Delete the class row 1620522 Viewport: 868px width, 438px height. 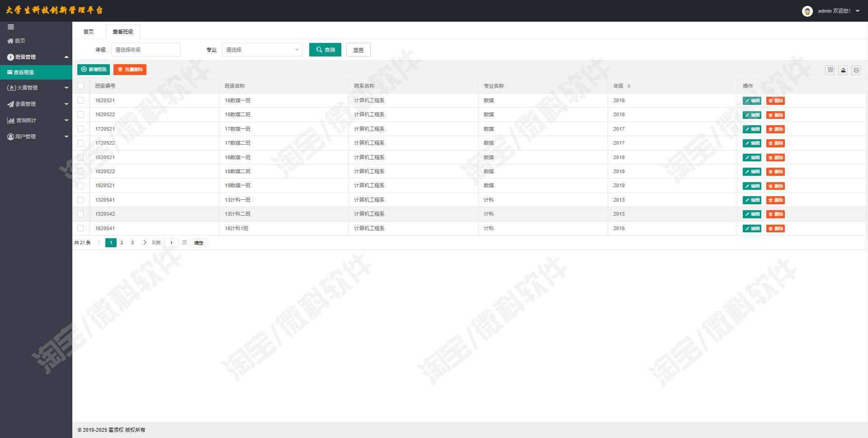(x=775, y=115)
